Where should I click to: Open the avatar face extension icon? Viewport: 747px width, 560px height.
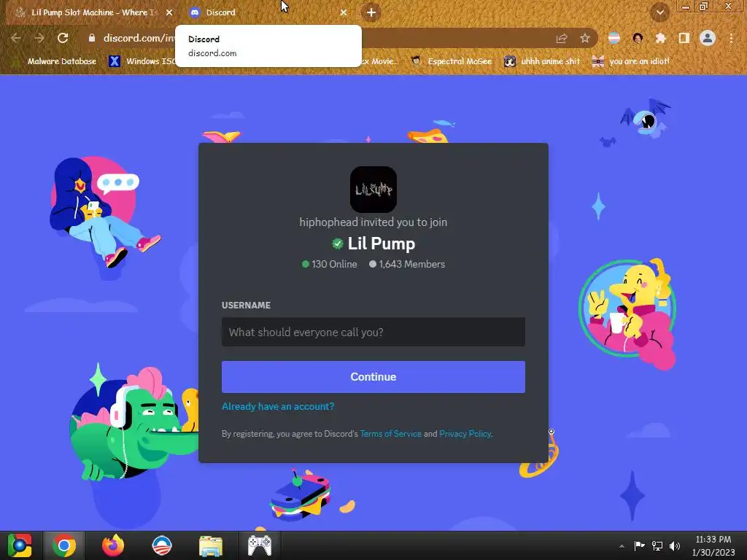tap(638, 38)
